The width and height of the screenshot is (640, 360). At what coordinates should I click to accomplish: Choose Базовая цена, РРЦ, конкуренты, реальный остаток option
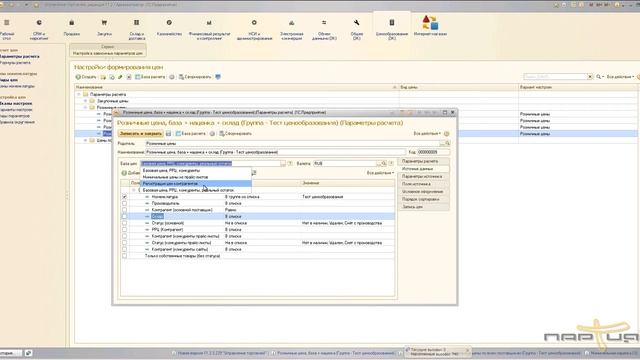pyautogui.click(x=196, y=190)
